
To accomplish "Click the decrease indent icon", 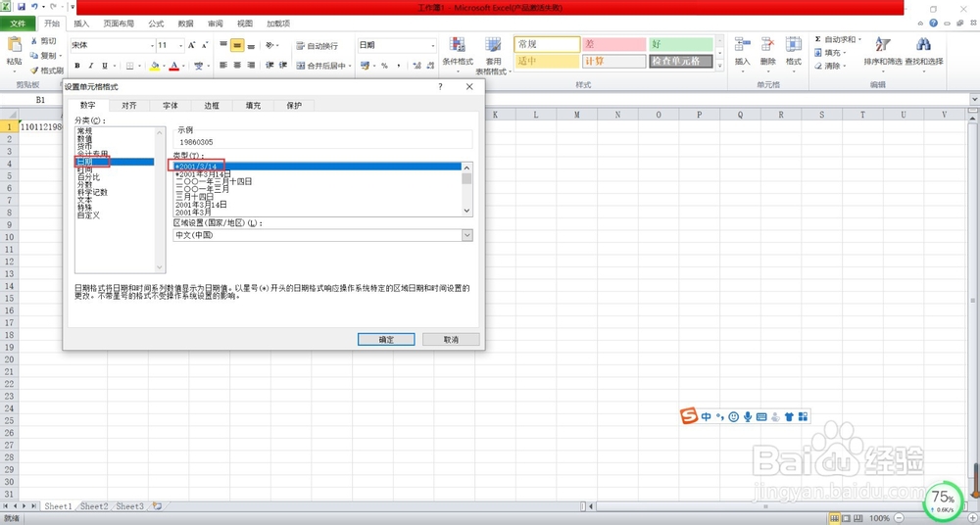I will (x=270, y=65).
